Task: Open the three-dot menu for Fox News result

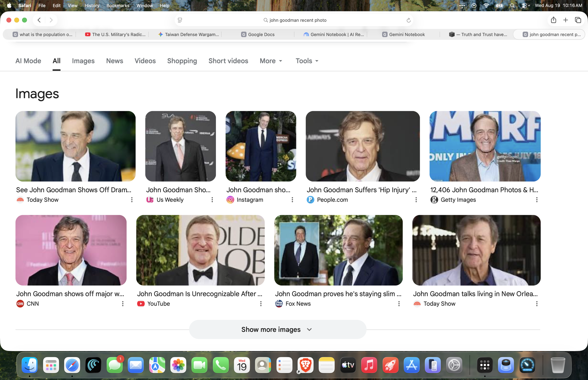Action: [399, 304]
